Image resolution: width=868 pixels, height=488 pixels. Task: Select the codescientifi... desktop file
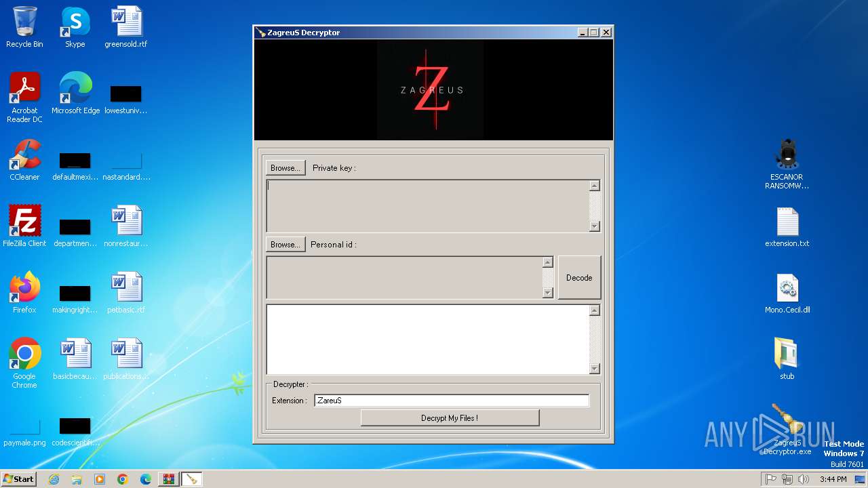coord(75,431)
